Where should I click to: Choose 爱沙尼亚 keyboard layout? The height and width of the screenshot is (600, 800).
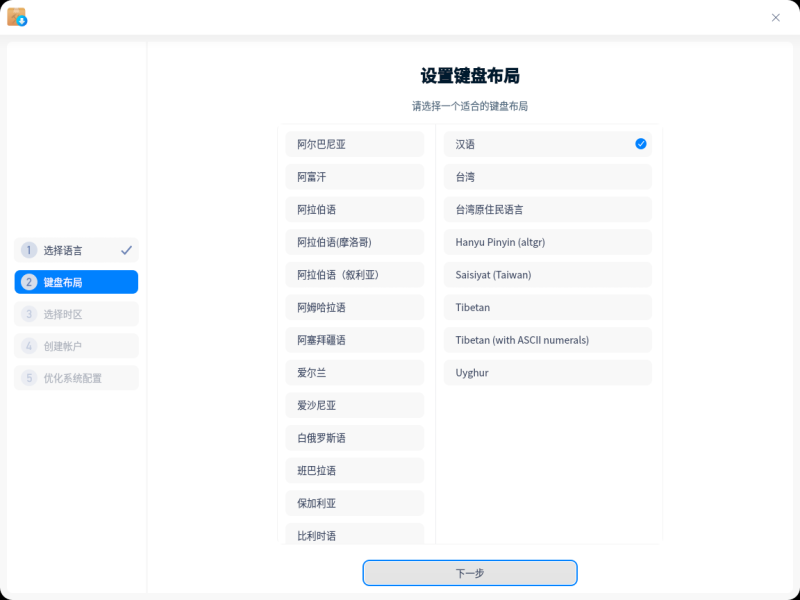tap(355, 406)
